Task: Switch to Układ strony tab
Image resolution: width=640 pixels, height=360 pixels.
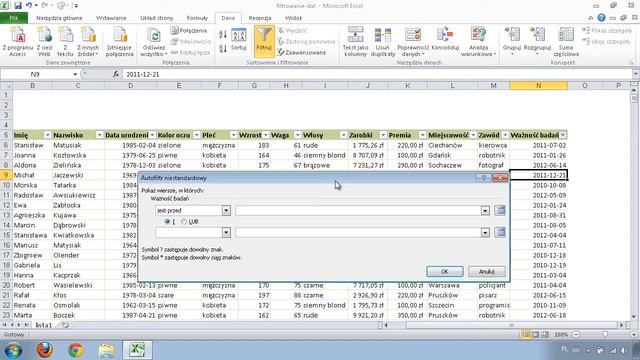Action: [x=156, y=18]
